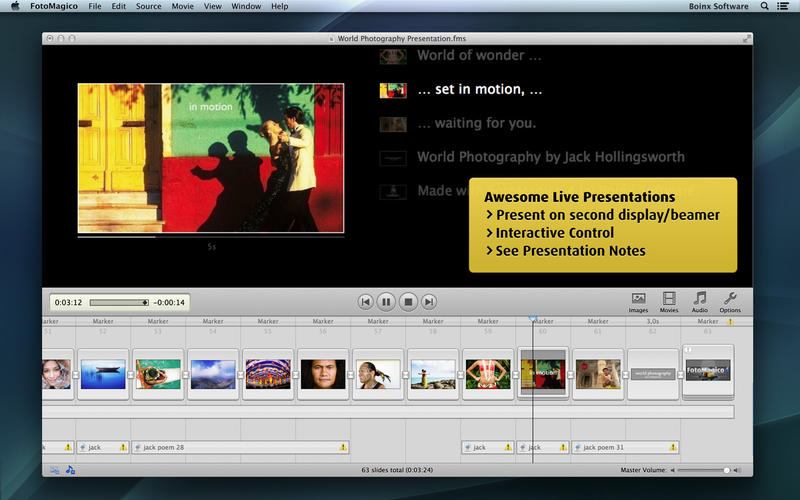Stop the slideshow playback
The height and width of the screenshot is (500, 800).
point(408,301)
